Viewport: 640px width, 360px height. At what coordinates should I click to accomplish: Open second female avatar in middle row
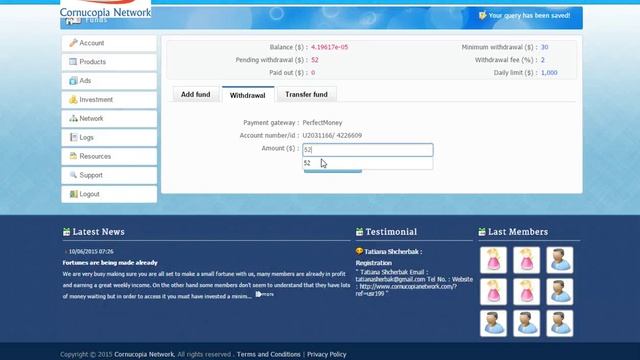point(527,292)
